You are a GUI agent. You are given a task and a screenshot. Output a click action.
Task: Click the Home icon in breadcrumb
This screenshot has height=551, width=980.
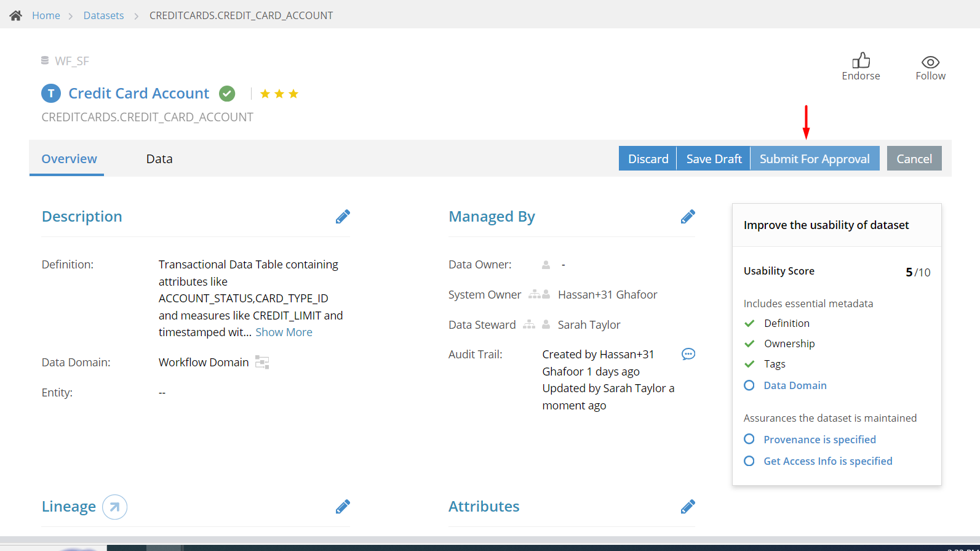[16, 15]
